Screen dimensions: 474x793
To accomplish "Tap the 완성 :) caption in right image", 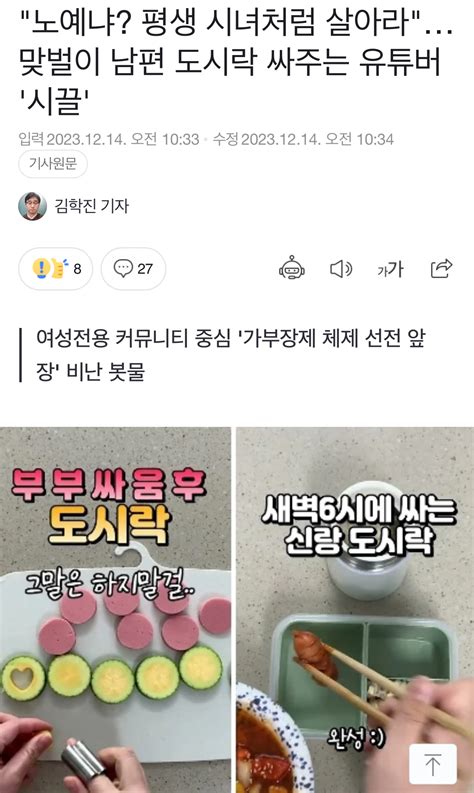I will tap(356, 738).
